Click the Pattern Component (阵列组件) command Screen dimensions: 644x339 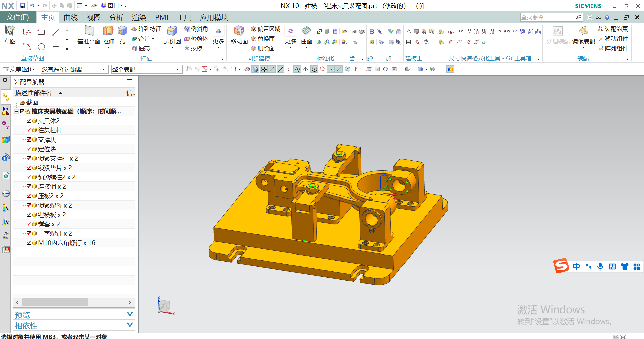tap(613, 48)
